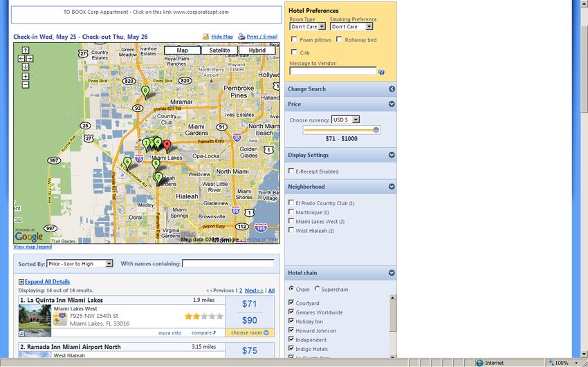
Task: Adjust the price range slider handle
Action: tap(376, 130)
